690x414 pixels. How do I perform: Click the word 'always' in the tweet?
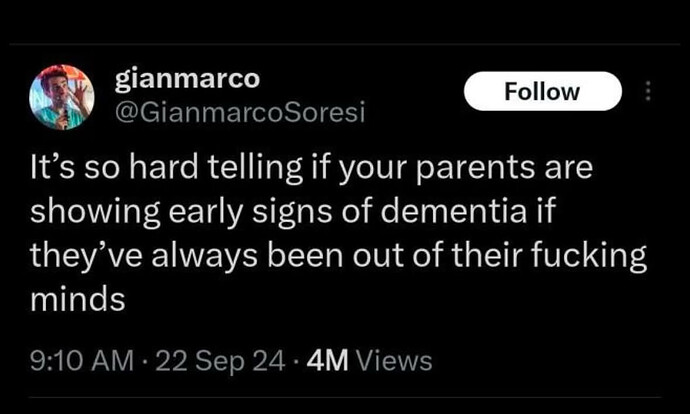tap(205, 256)
